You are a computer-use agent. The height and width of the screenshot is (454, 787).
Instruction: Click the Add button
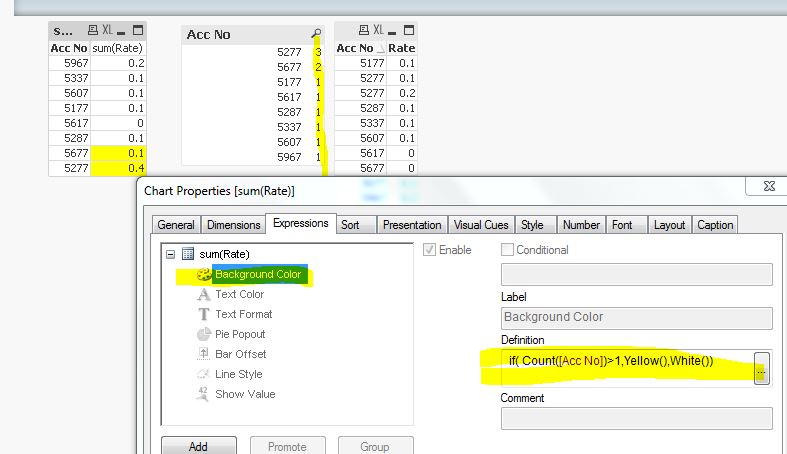(198, 446)
